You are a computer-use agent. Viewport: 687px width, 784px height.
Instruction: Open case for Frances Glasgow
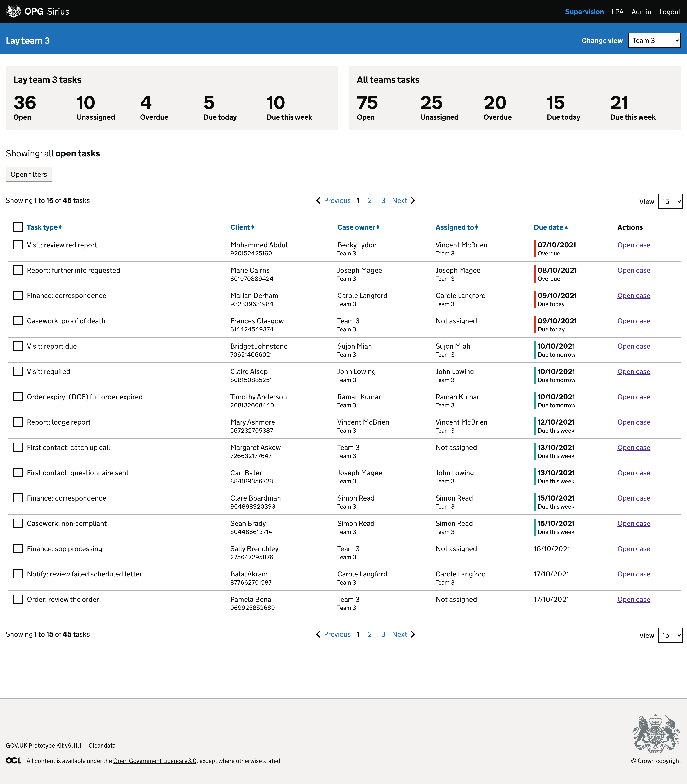click(634, 321)
